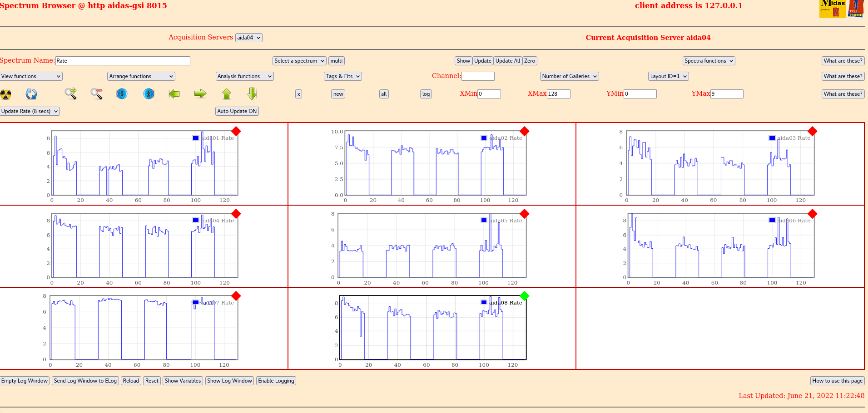Click the XMax input field
This screenshot has height=413, width=868.
[559, 94]
